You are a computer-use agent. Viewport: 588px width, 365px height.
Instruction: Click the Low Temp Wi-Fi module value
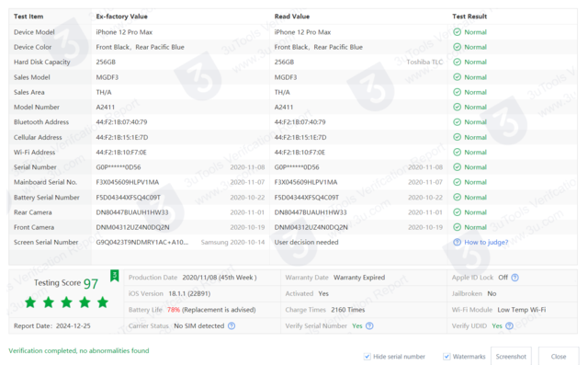click(522, 310)
